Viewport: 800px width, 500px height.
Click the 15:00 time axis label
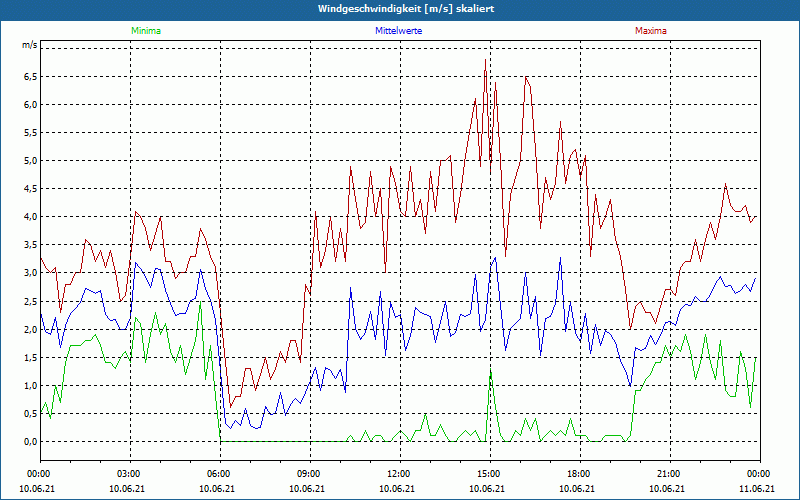pos(490,474)
